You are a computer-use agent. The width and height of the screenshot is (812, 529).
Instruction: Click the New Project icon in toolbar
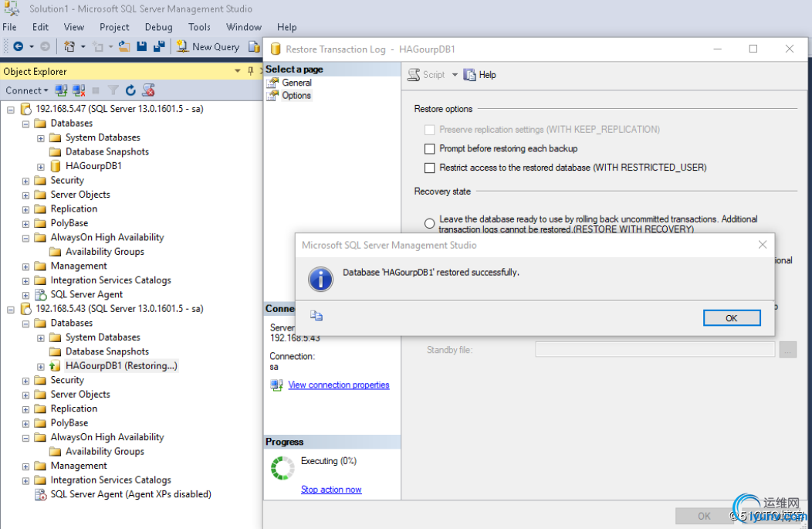click(x=69, y=46)
